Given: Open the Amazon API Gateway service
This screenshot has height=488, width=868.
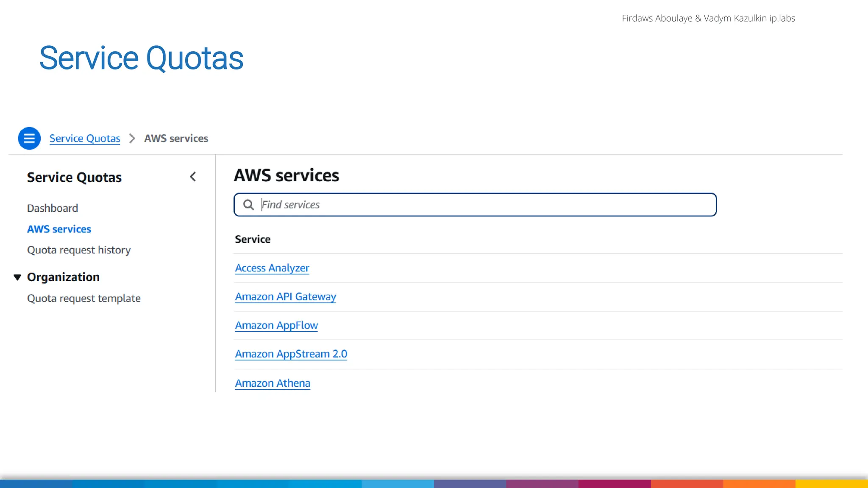Looking at the screenshot, I should point(285,297).
